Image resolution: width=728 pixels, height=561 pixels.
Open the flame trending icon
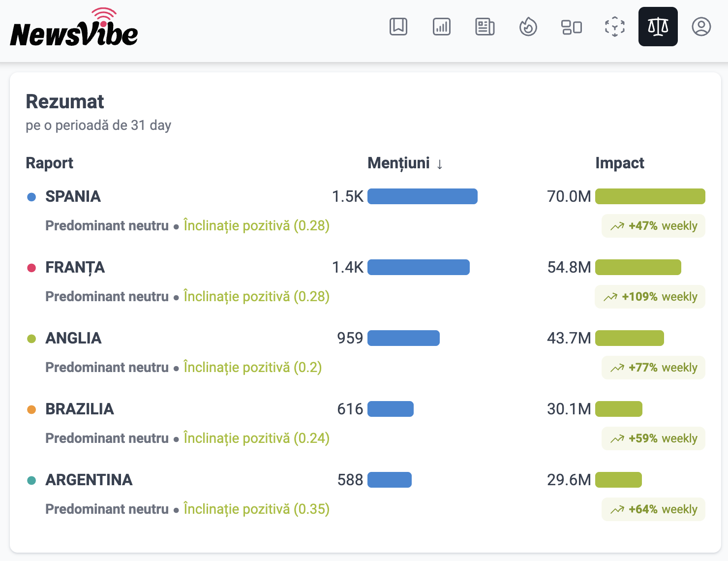[x=528, y=27]
